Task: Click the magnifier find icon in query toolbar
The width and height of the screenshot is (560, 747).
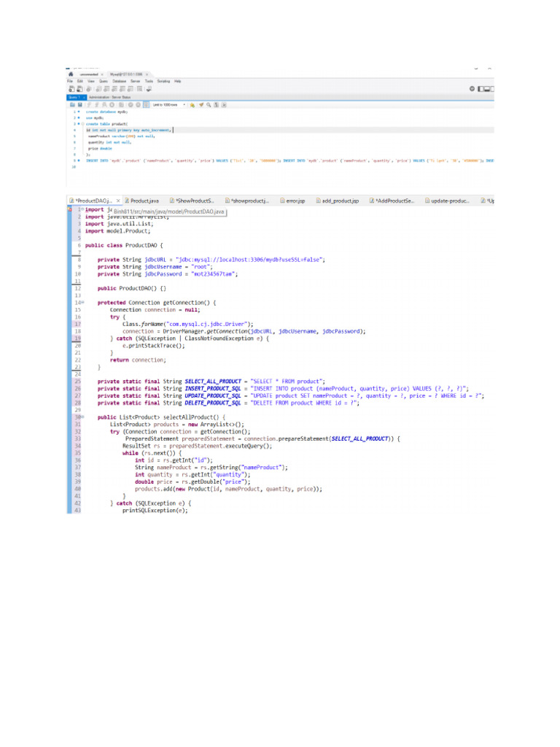Action: click(208, 104)
